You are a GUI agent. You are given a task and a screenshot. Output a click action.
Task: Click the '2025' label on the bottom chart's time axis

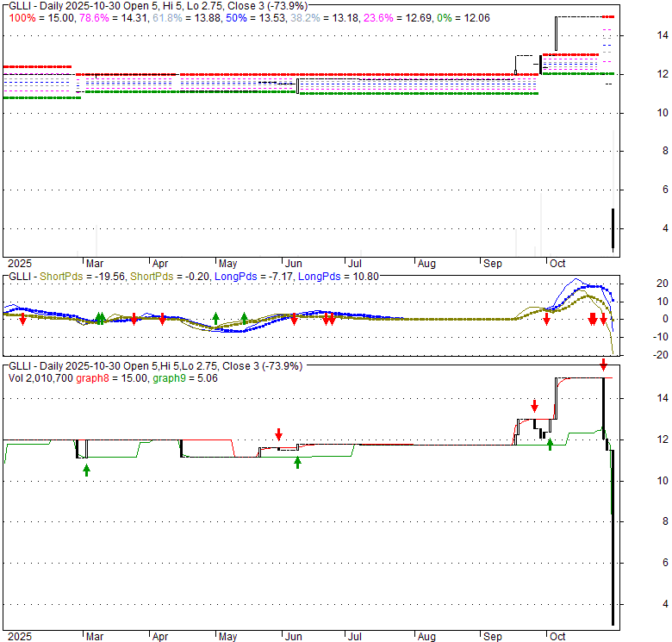tap(20, 637)
